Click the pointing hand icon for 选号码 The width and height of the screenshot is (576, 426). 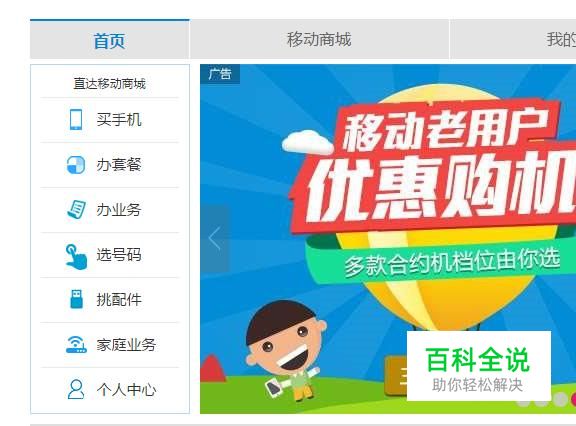click(x=76, y=256)
